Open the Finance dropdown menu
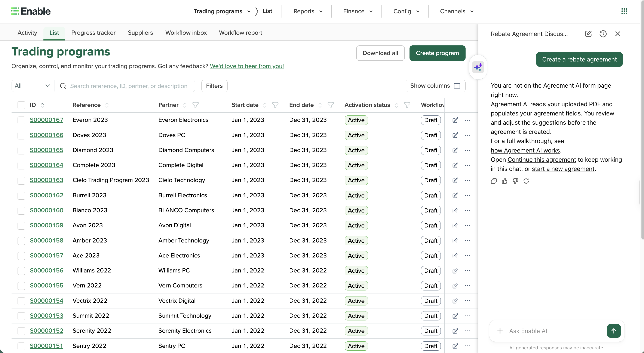 pos(358,11)
